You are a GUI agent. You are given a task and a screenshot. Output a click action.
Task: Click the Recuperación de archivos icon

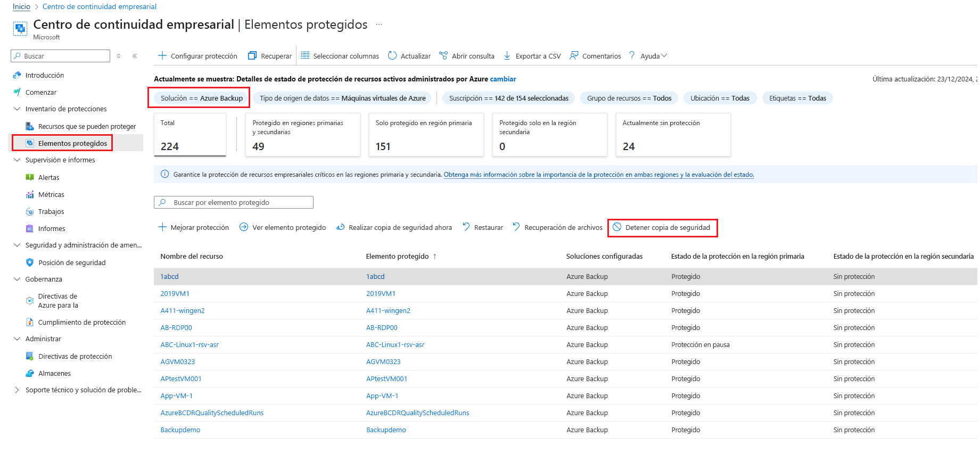pyautogui.click(x=516, y=227)
